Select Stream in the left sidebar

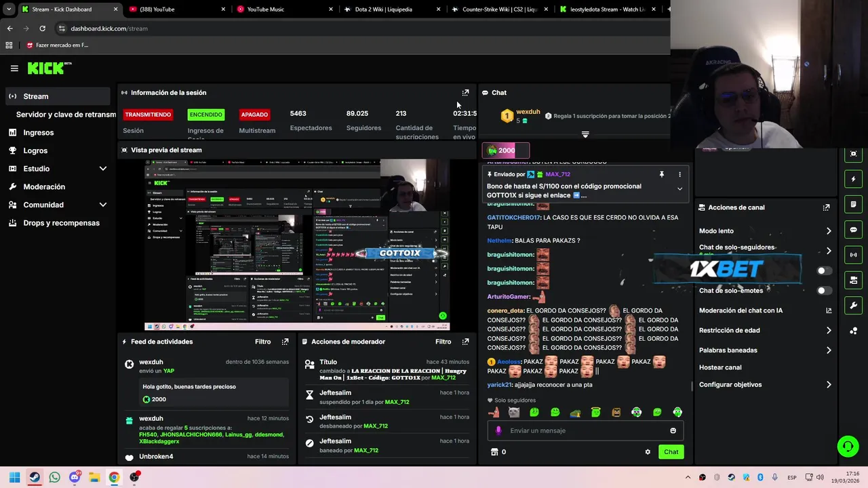[x=58, y=96]
